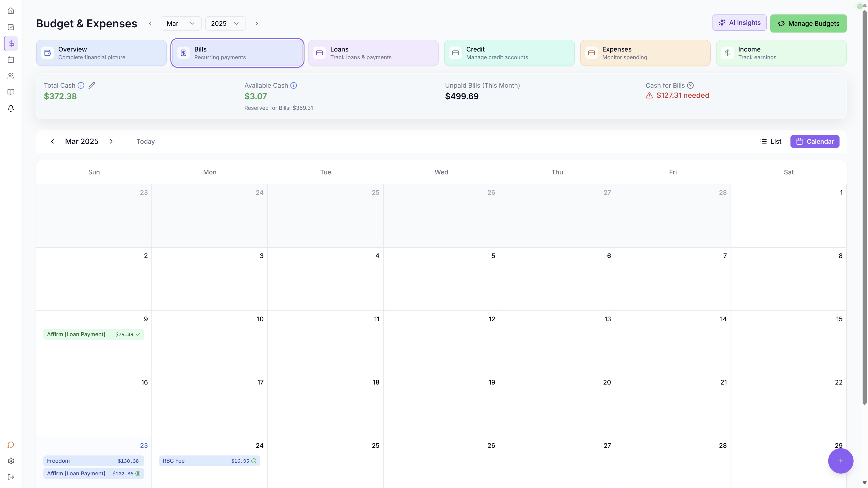Switch to Credit tab
Image resolution: width=868 pixels, height=488 pixels.
click(x=509, y=53)
